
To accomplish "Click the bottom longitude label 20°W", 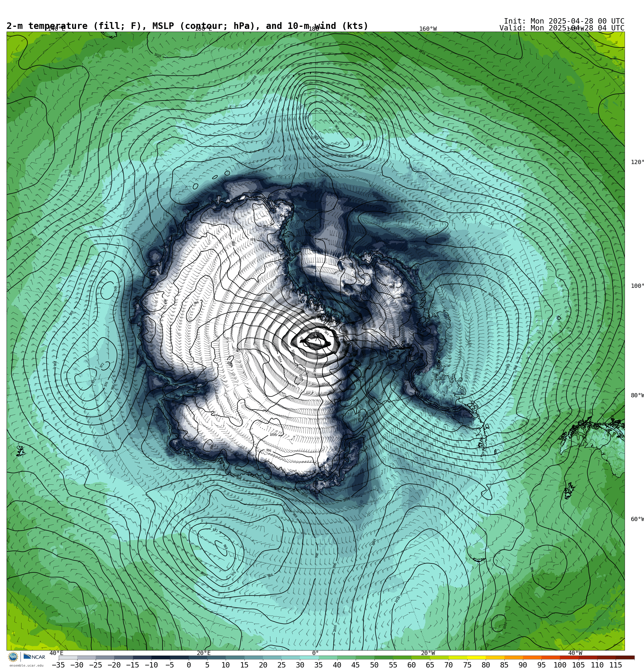I will coord(428,653).
